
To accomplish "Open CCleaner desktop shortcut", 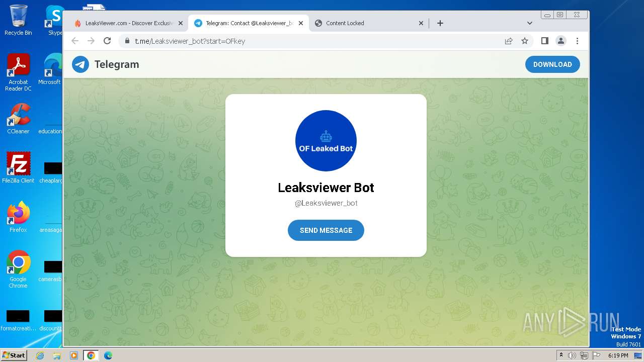I will tap(18, 119).
